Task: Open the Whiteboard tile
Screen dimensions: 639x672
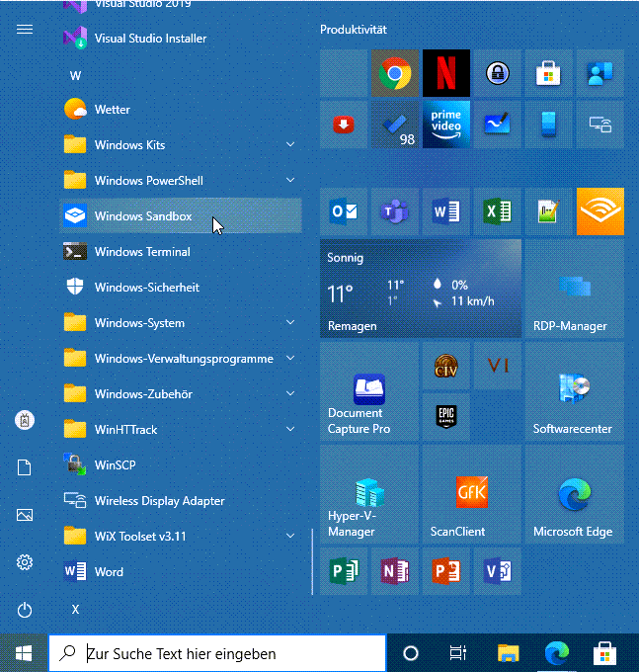Action: (498, 125)
